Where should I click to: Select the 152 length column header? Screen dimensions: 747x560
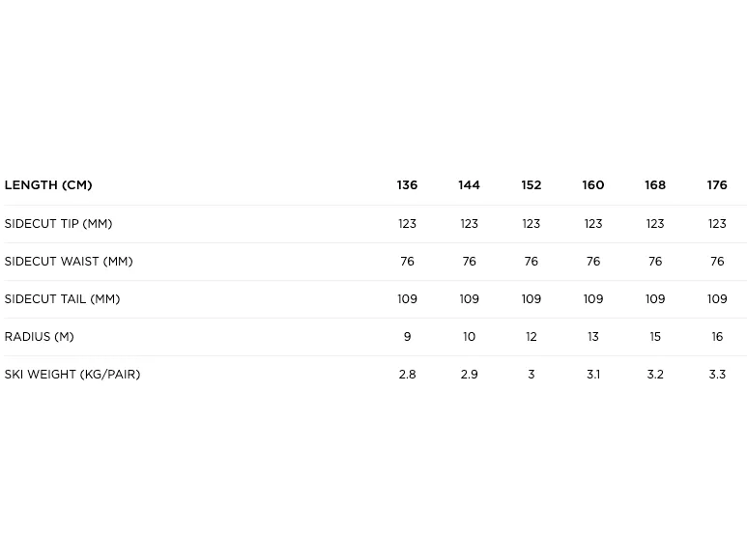532,185
